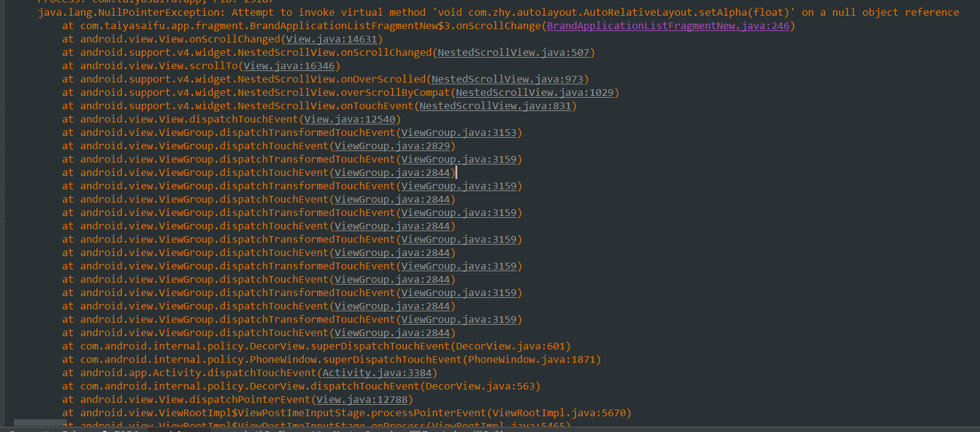Follow the View.java:12788 dispatchPointerEvent link

[x=362, y=400]
